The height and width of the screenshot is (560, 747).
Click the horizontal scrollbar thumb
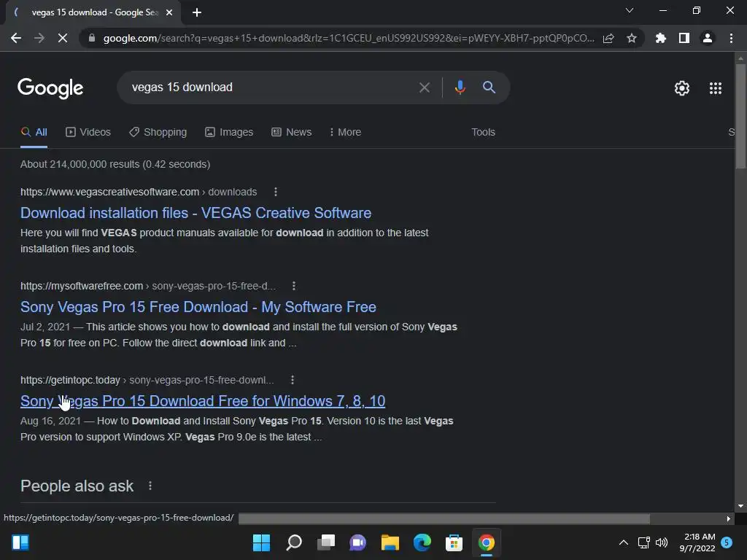click(x=444, y=518)
